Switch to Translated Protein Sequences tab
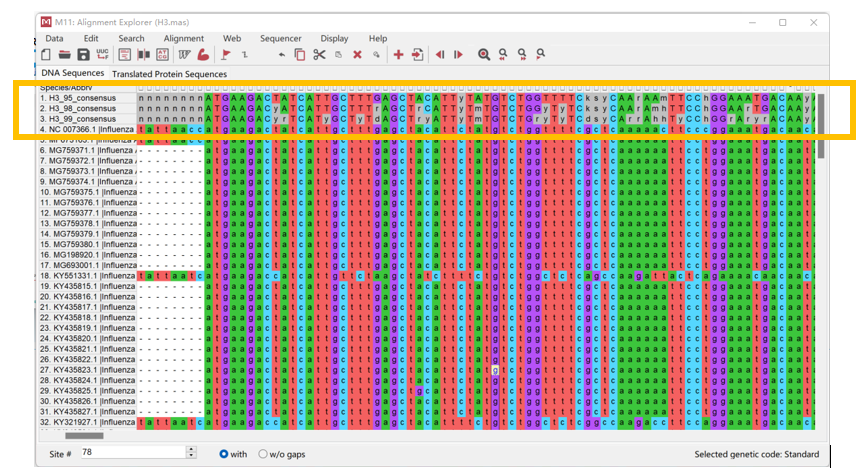The width and height of the screenshot is (858, 471). click(x=169, y=74)
